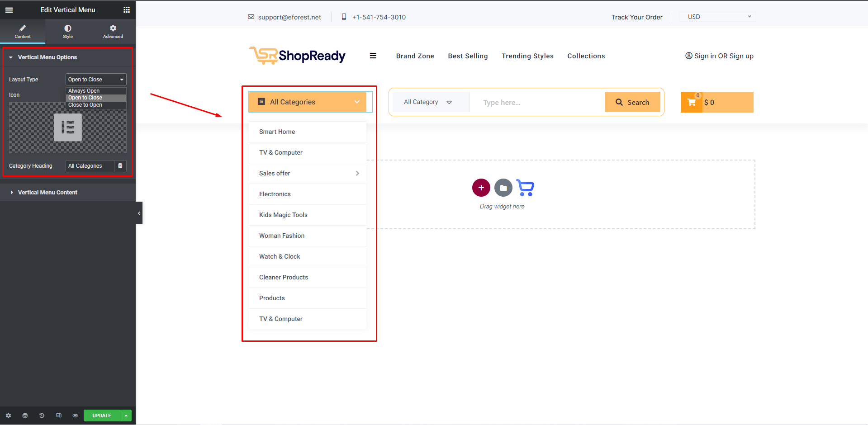Screen dimensions: 868x425
Task: Click the Type here search field
Action: tap(536, 103)
